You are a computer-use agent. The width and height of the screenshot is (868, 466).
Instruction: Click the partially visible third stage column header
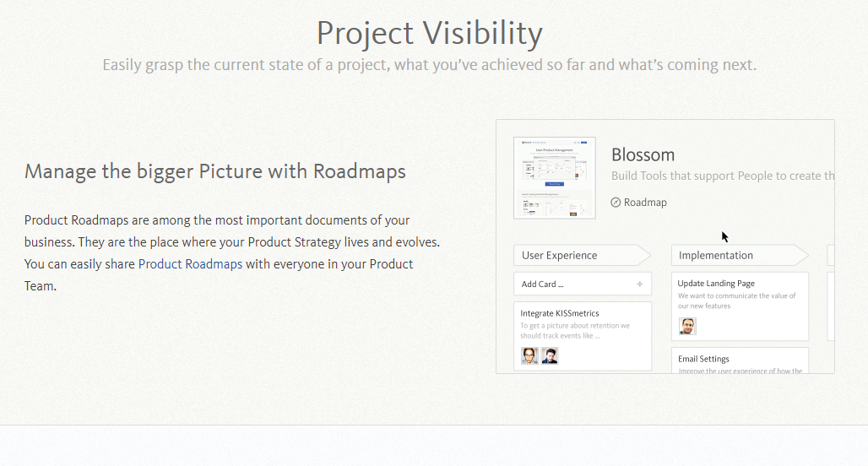coord(831,256)
